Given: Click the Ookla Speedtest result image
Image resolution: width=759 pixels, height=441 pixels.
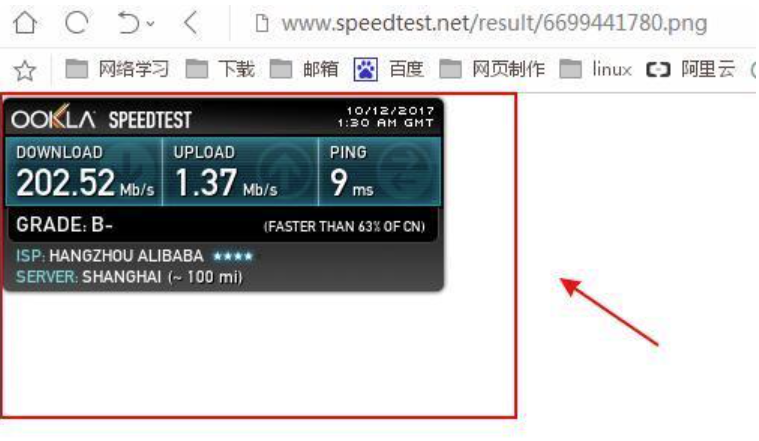Looking at the screenshot, I should 224,195.
